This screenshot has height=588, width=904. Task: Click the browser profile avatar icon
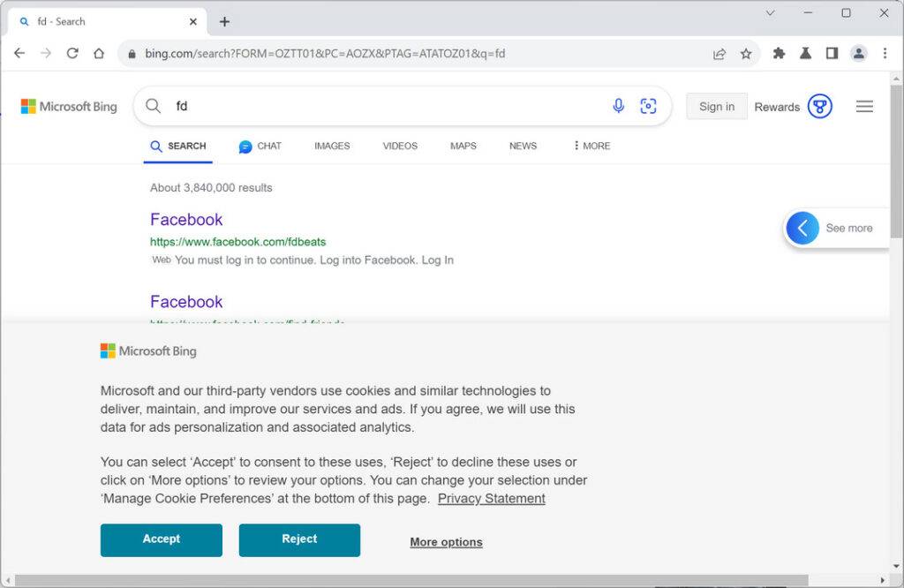[858, 53]
